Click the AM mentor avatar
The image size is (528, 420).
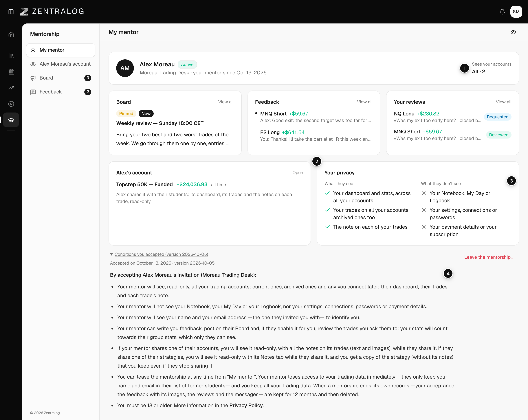point(125,68)
